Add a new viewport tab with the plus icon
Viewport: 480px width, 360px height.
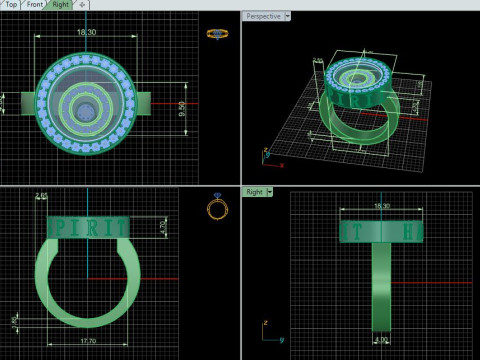(x=82, y=5)
